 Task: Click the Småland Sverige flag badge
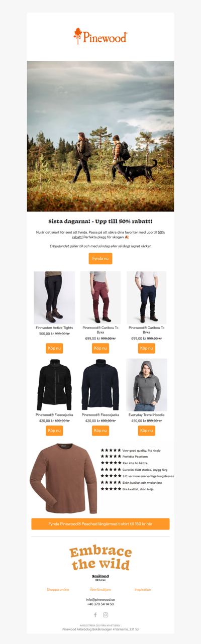coord(100,578)
